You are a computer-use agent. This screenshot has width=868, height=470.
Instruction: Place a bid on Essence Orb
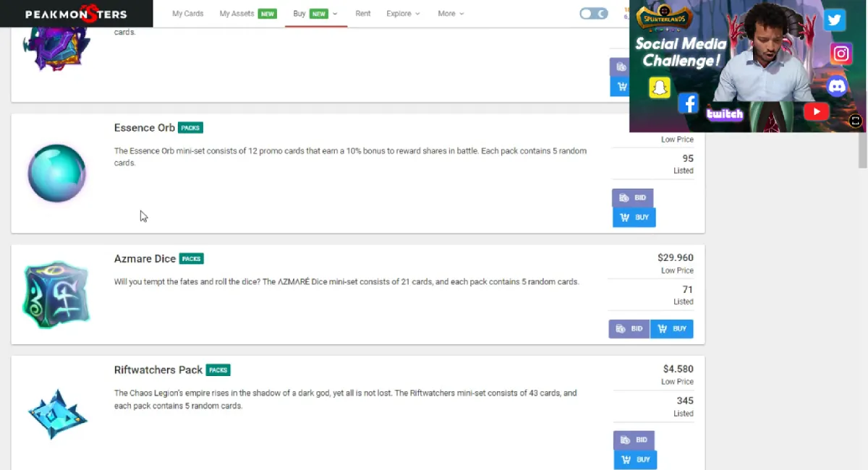point(633,197)
